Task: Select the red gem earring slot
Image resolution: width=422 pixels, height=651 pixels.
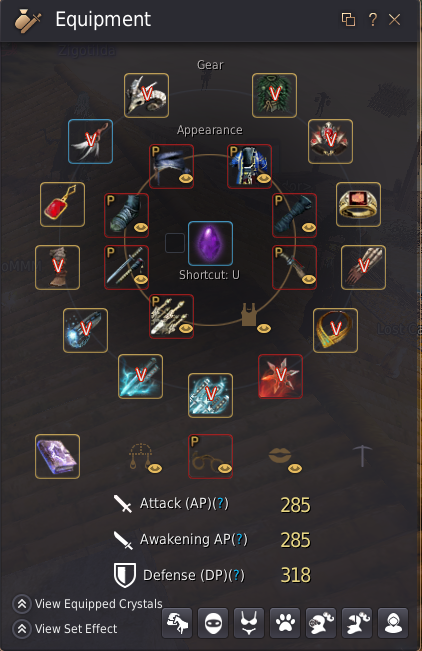Action: [x=62, y=204]
